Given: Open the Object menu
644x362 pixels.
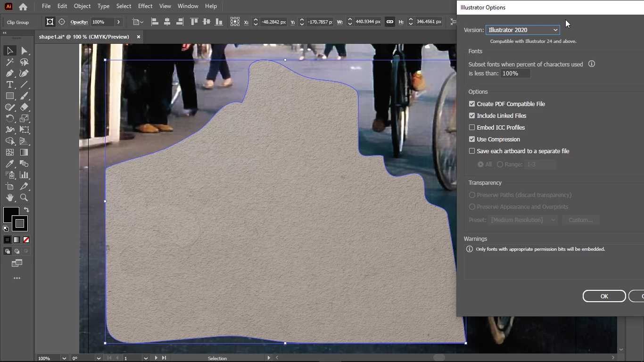Looking at the screenshot, I should coord(82,6).
